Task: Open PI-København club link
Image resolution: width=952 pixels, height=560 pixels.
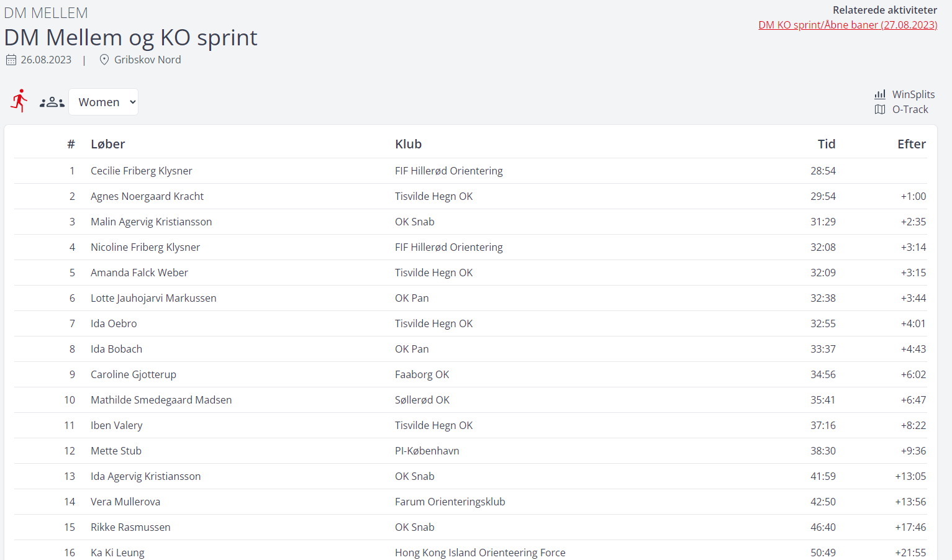Action: pyautogui.click(x=427, y=451)
